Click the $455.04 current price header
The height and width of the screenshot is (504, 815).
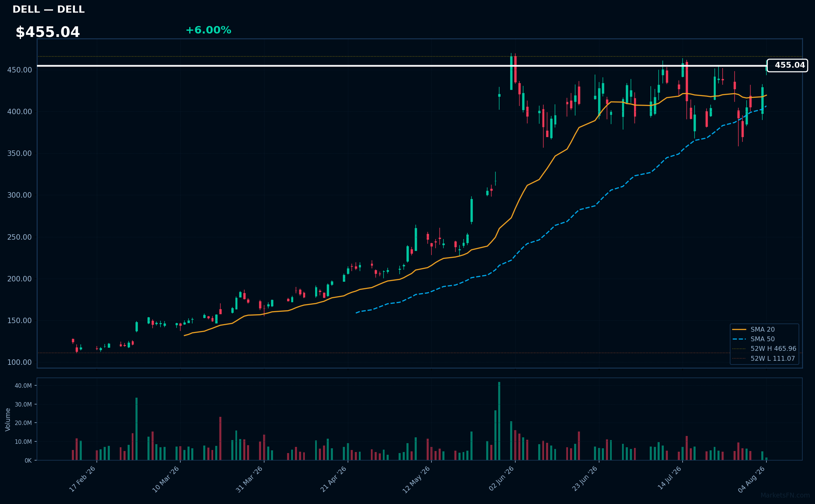[48, 32]
